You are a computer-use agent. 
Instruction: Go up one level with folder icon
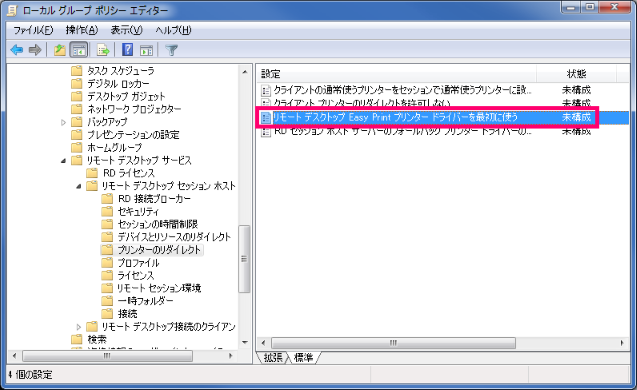pyautogui.click(x=60, y=50)
